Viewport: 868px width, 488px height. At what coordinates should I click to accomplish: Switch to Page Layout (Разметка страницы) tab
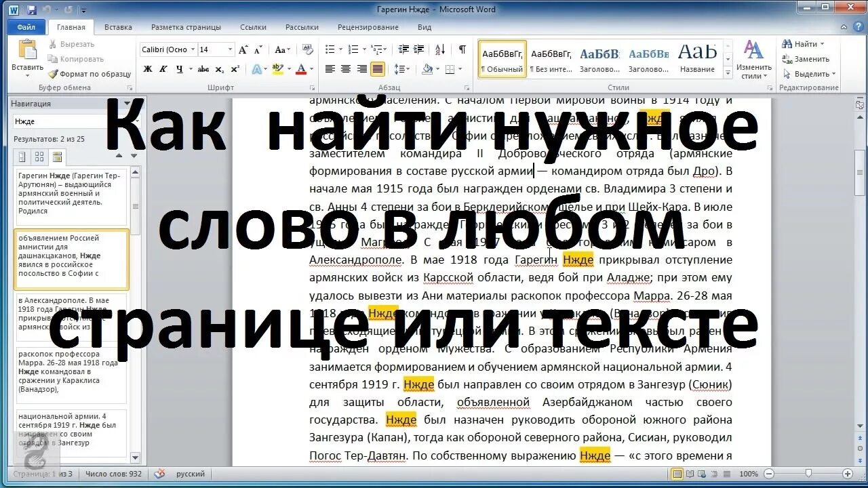click(x=186, y=27)
